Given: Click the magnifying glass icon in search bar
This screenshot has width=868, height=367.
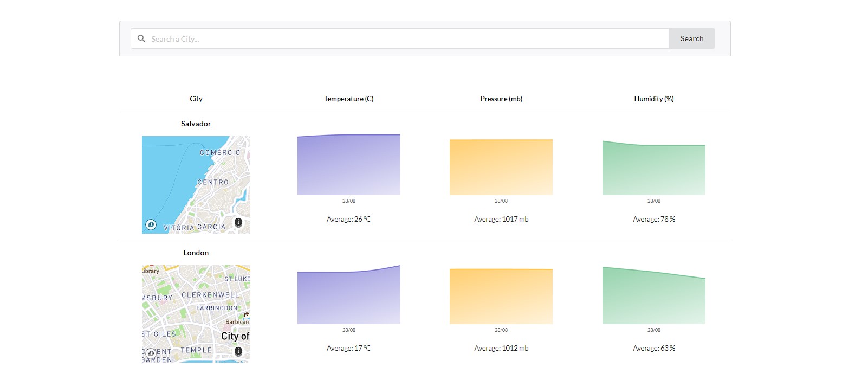Looking at the screenshot, I should (141, 38).
